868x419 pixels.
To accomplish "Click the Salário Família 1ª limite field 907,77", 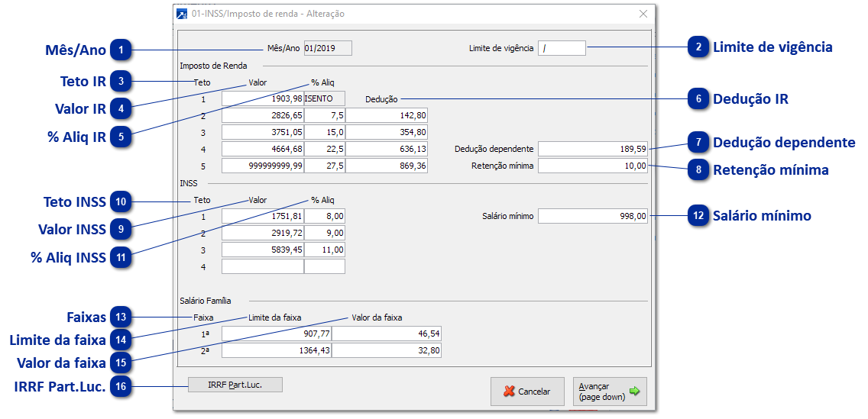I will tap(276, 334).
